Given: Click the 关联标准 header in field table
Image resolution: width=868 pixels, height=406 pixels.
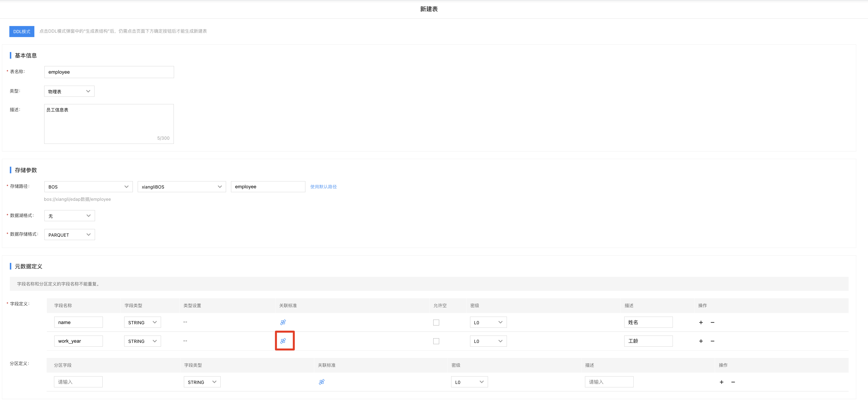Looking at the screenshot, I should (x=288, y=306).
